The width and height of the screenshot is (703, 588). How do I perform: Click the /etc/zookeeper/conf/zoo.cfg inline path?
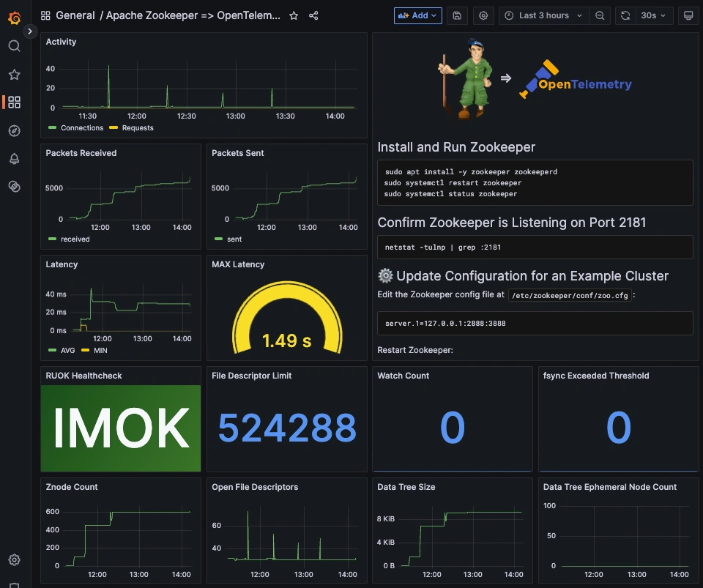(570, 295)
